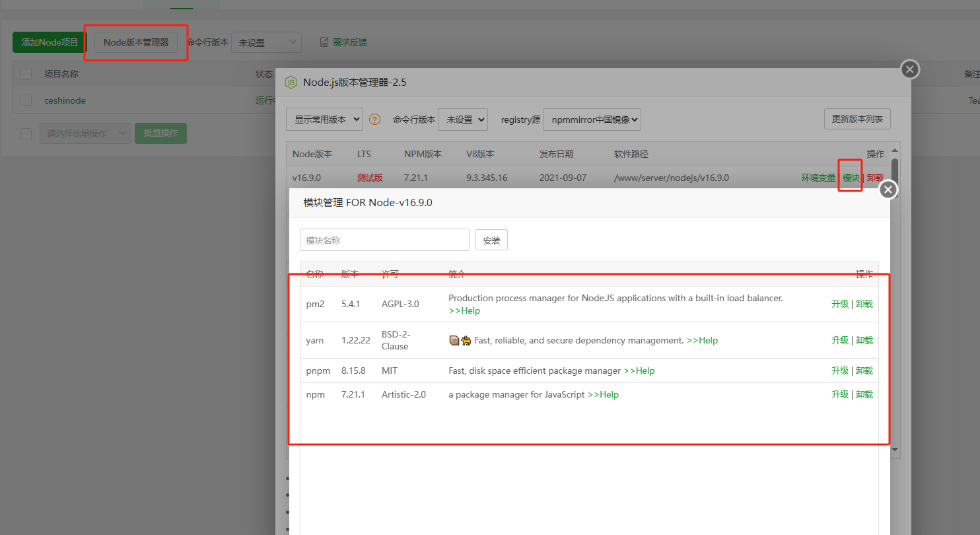980x535 pixels.
Task: Click the orange question mark help icon
Action: click(x=374, y=120)
